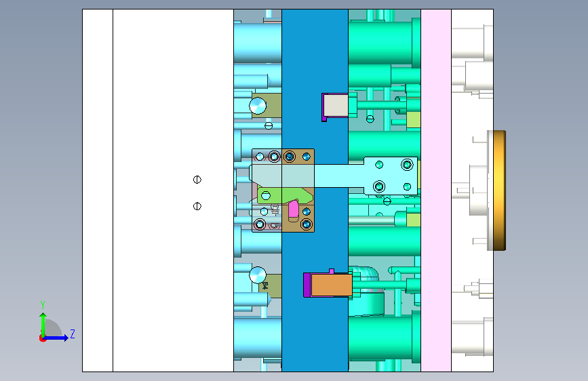Select the red origin point of the triad
This screenshot has width=588, height=381.
coord(42,338)
